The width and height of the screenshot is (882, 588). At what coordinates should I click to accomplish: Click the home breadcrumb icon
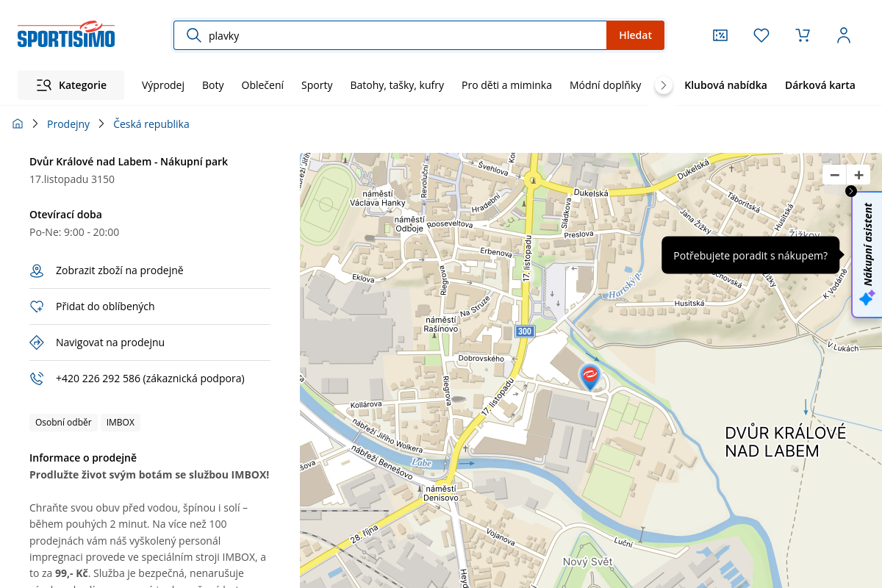point(18,124)
